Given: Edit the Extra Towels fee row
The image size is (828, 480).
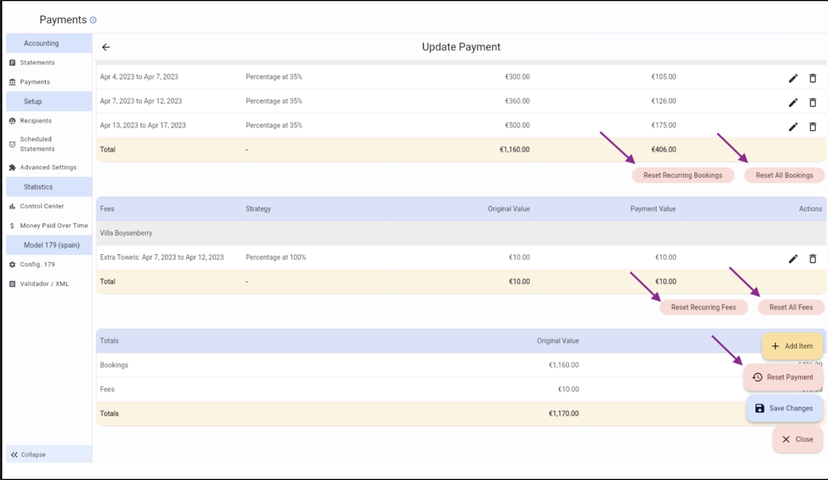Looking at the screenshot, I should [793, 258].
